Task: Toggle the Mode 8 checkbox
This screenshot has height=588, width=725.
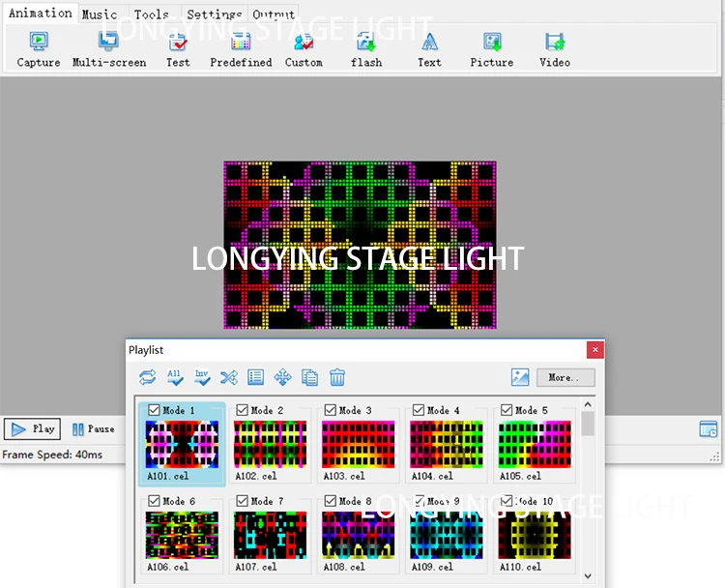Action: coord(331,501)
